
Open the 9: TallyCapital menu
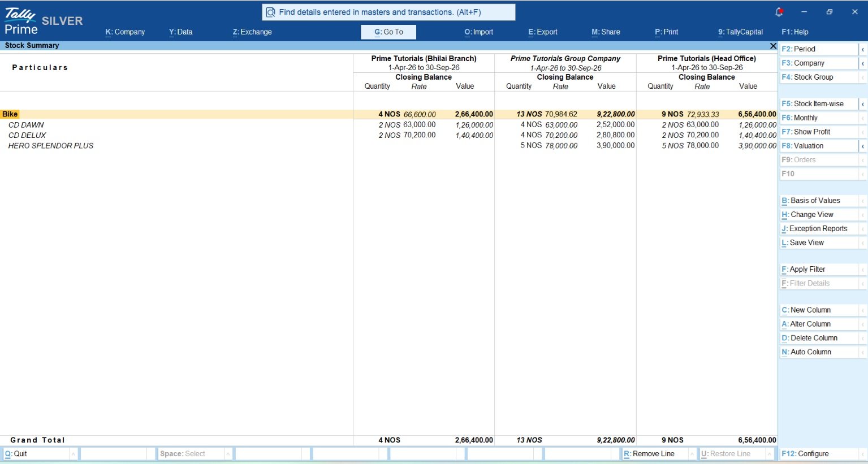[x=740, y=32]
